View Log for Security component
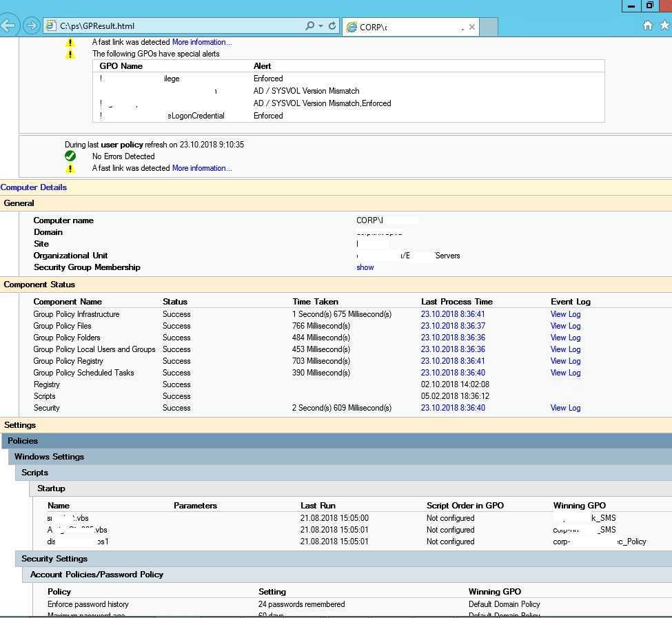 [x=565, y=408]
